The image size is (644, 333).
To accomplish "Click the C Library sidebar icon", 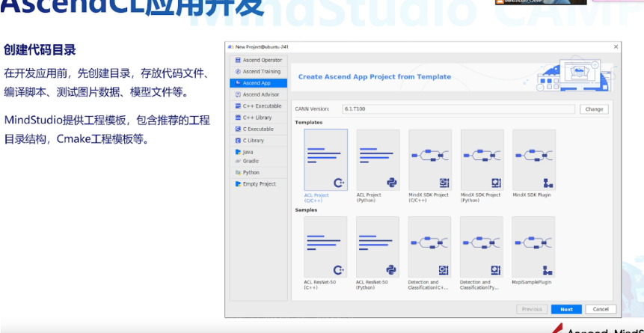I will (x=238, y=141).
